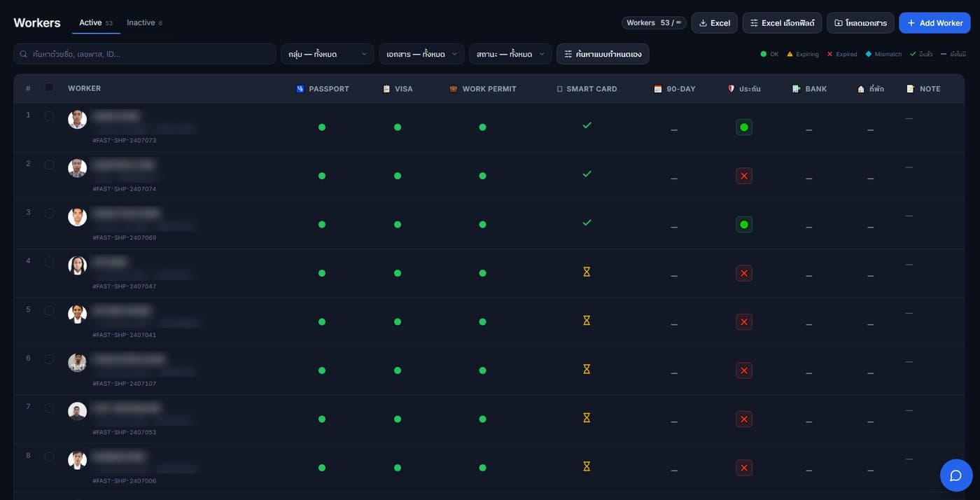Viewport: 980px width, 500px height.
Task: Expand the เอกสาร — ทั้งหมด document filter dropdown
Action: 421,54
